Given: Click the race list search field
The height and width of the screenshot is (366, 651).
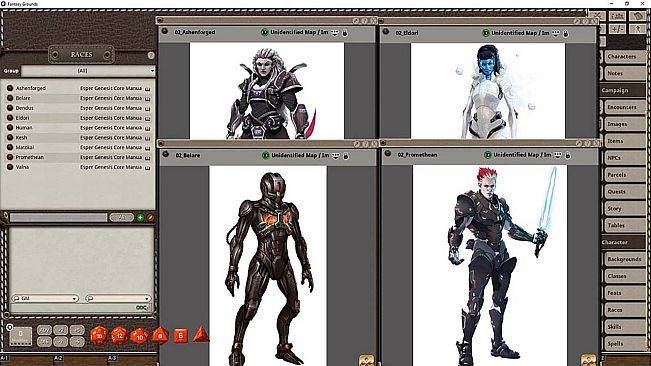Looking at the screenshot, I should coord(59,217).
